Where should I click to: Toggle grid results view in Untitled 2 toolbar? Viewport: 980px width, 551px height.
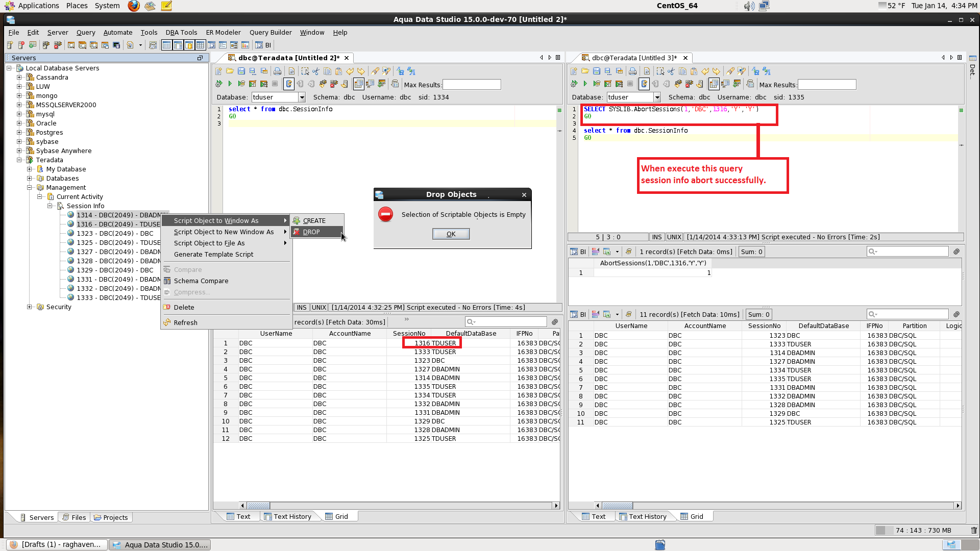coord(359,84)
